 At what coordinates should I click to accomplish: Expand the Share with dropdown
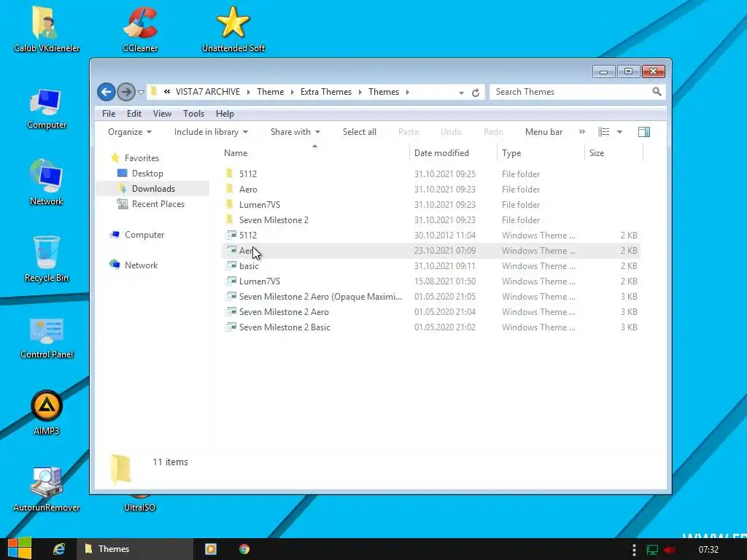[x=295, y=132]
